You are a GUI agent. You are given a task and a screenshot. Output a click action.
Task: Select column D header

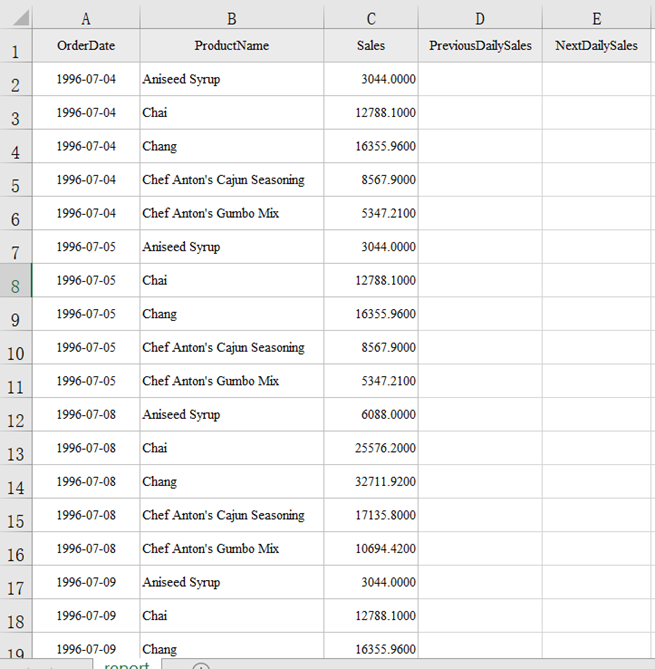pyautogui.click(x=480, y=19)
